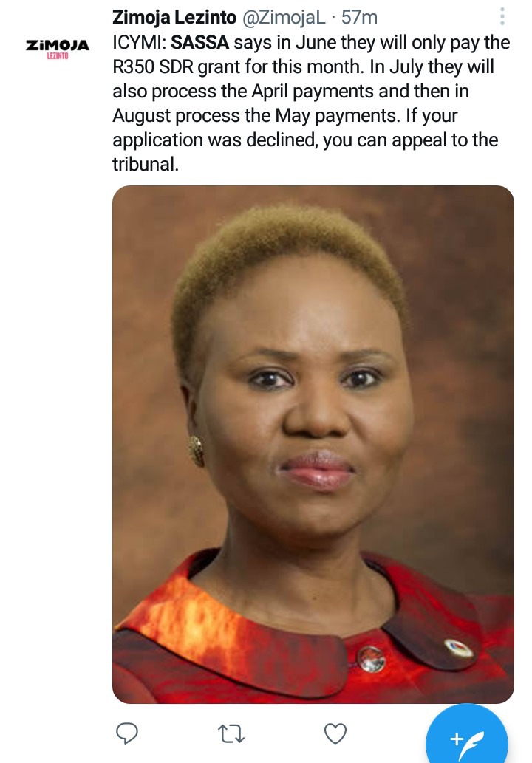Screen dimensions: 532x763
Task: Tap the plus sign on the compose button
Action: point(457,739)
